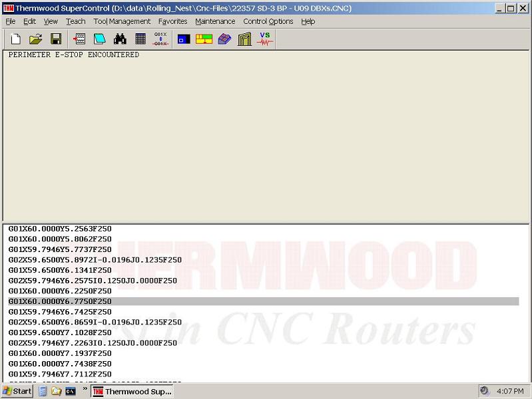Click the door frame toolbar icon
Viewport: 532px width, 399px height.
coord(244,39)
